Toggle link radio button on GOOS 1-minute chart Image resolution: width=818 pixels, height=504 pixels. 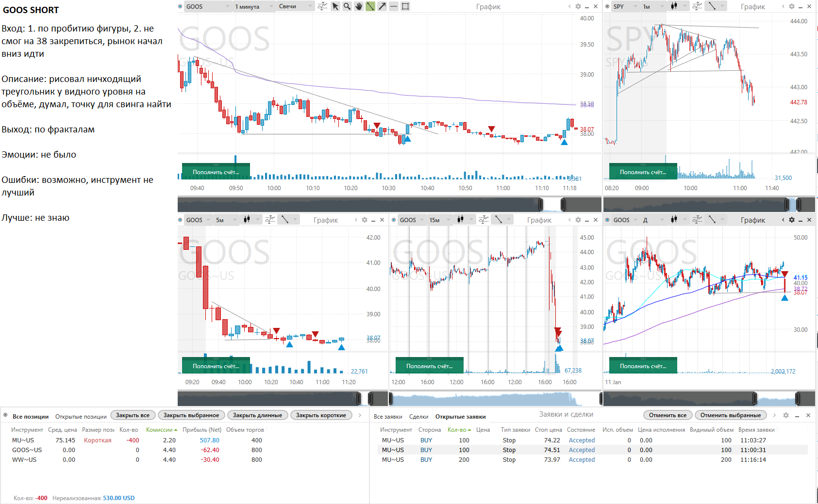tap(181, 6)
